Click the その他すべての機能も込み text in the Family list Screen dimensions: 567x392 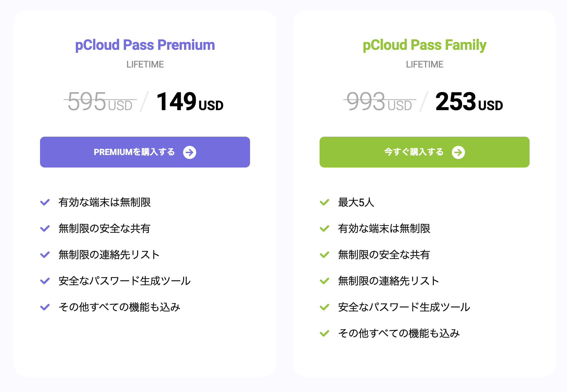point(399,333)
